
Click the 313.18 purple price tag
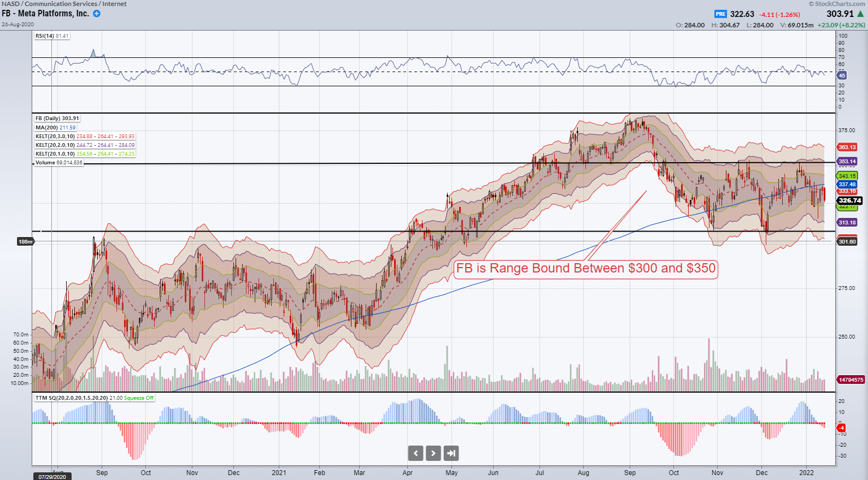[847, 223]
